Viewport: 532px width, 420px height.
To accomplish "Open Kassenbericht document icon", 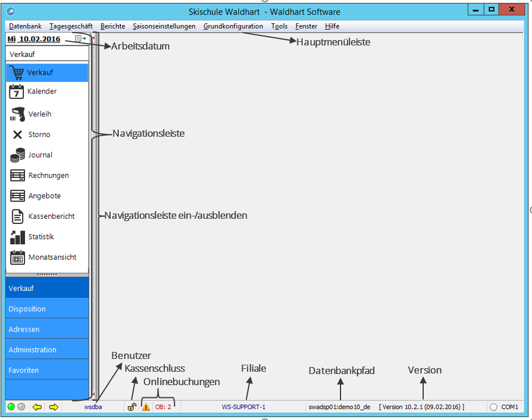I will click(x=17, y=216).
